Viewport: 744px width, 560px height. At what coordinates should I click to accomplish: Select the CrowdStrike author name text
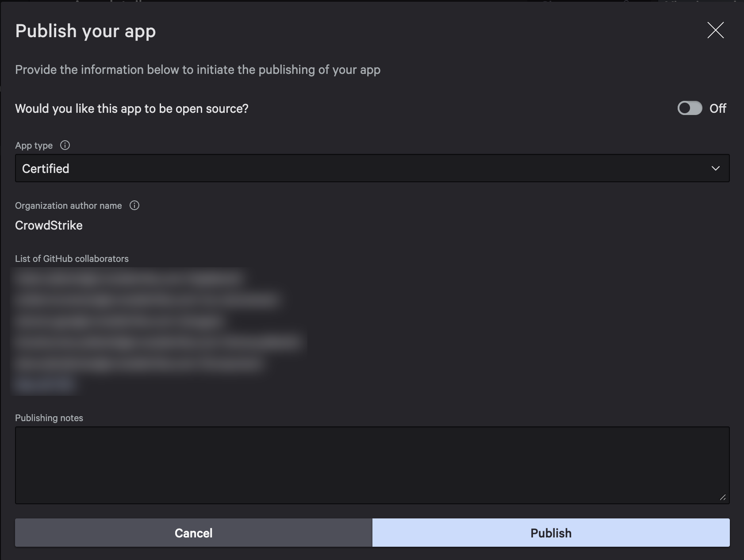(49, 225)
